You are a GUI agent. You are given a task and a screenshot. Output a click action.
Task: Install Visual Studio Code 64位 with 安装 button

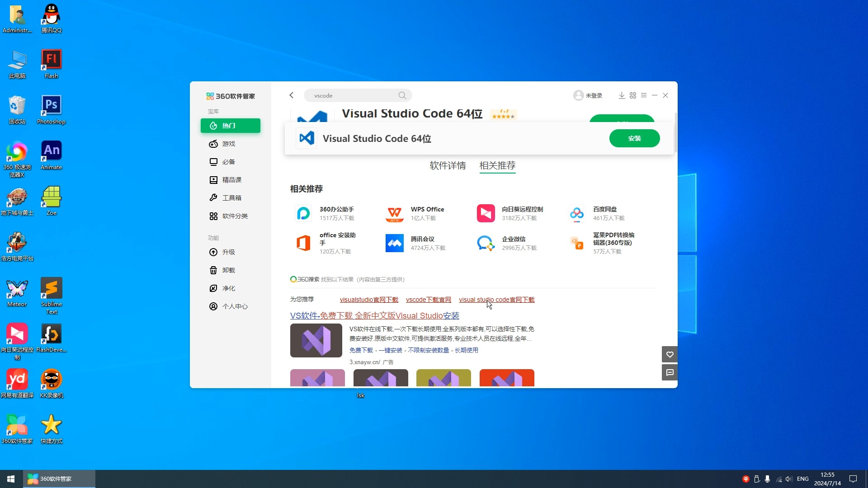(x=634, y=138)
